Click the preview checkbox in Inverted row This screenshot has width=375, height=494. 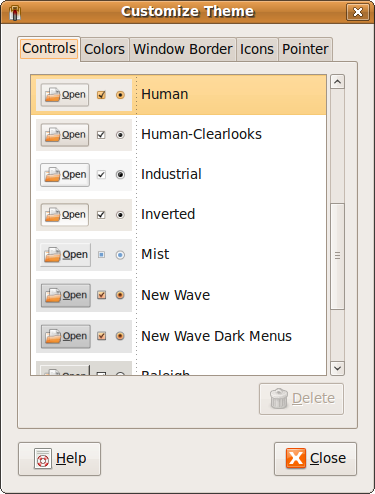click(101, 215)
